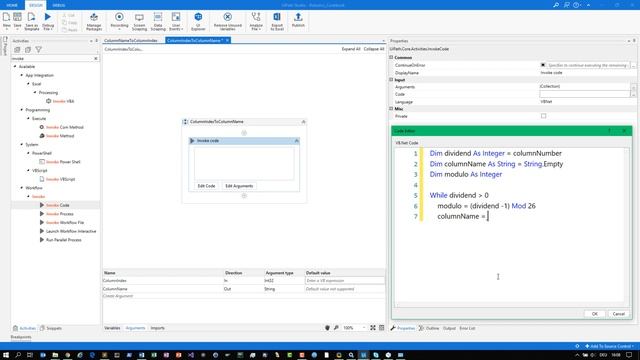Viewport: 640px width, 360px height.
Task: Toggle the Private checkbox
Action: click(x=543, y=116)
